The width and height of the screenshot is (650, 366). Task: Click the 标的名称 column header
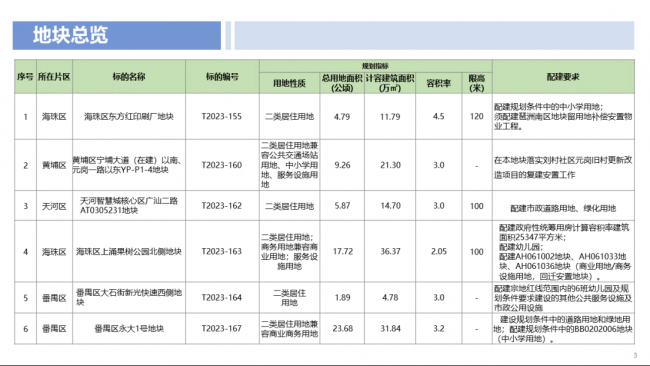coord(129,77)
